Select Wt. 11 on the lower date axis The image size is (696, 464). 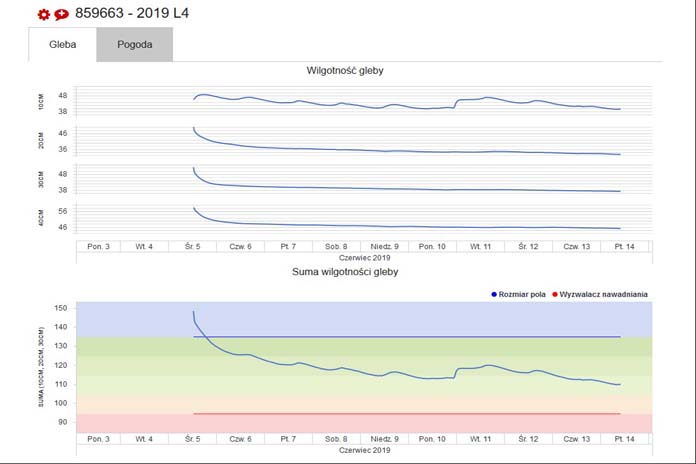point(481,439)
